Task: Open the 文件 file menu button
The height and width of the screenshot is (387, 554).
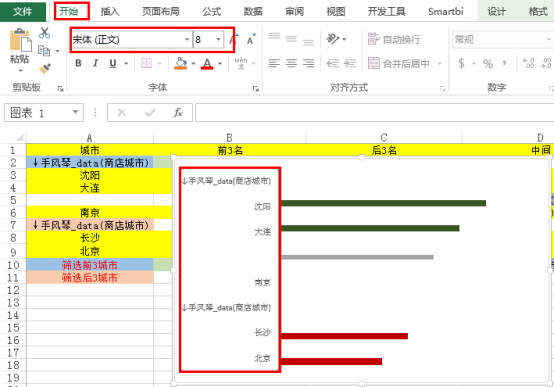Action: click(x=23, y=12)
